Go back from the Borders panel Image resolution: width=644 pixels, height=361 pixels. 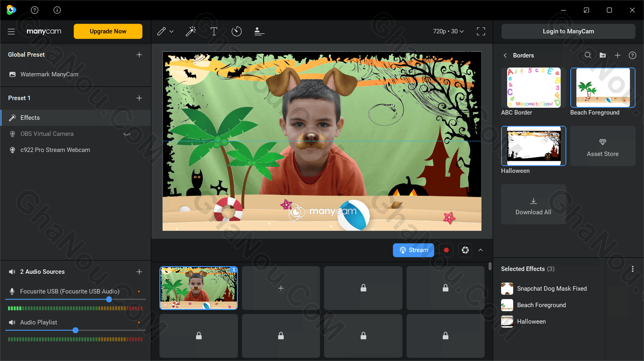(505, 55)
